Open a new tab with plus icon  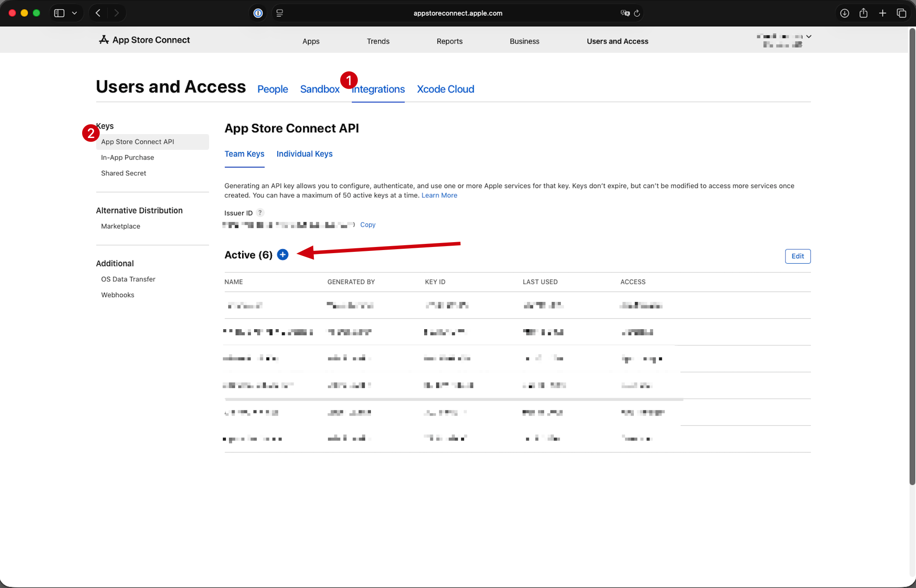883,13
